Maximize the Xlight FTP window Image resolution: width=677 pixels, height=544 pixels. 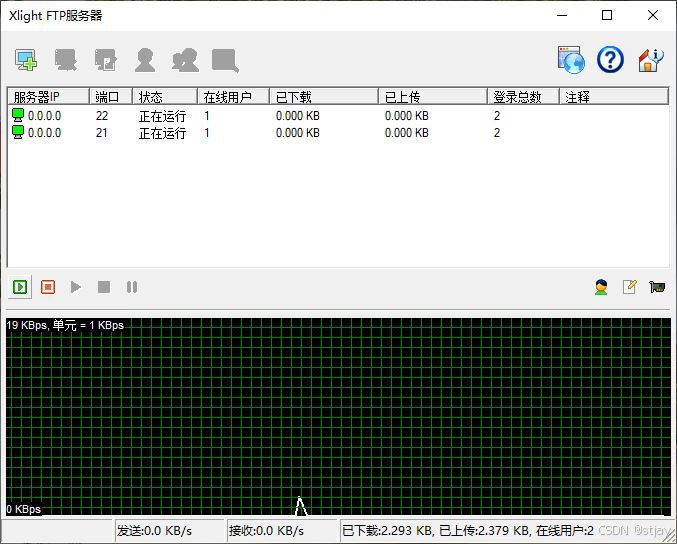point(607,16)
